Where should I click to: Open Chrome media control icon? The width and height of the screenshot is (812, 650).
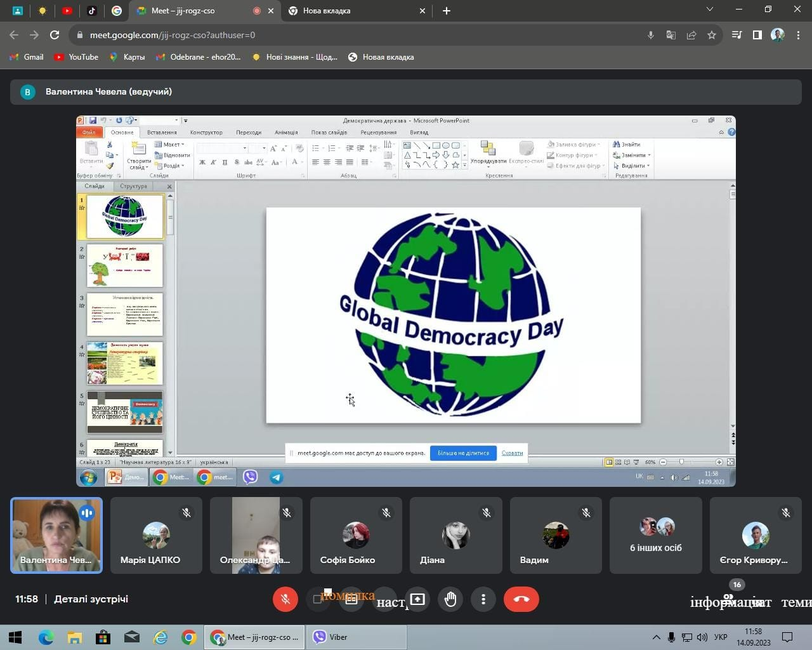(x=737, y=35)
